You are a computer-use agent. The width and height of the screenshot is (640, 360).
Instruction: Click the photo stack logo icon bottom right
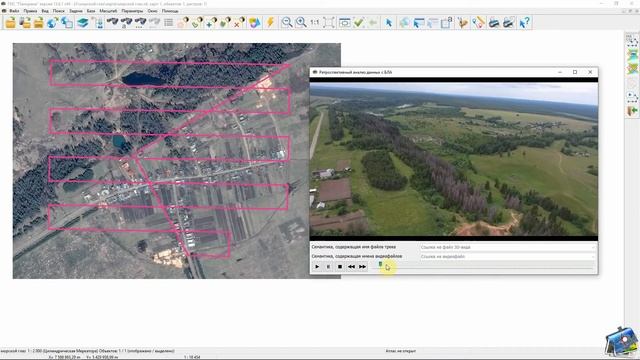pyautogui.click(x=621, y=342)
